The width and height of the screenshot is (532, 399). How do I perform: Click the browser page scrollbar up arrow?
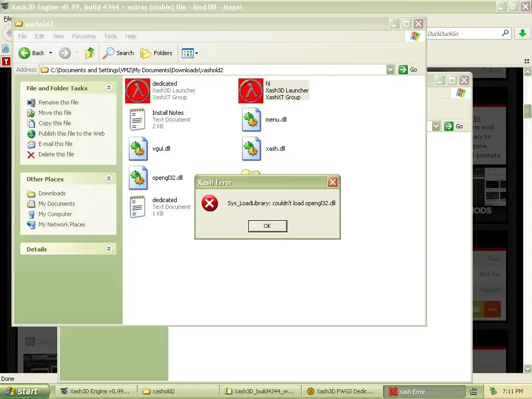[528, 72]
